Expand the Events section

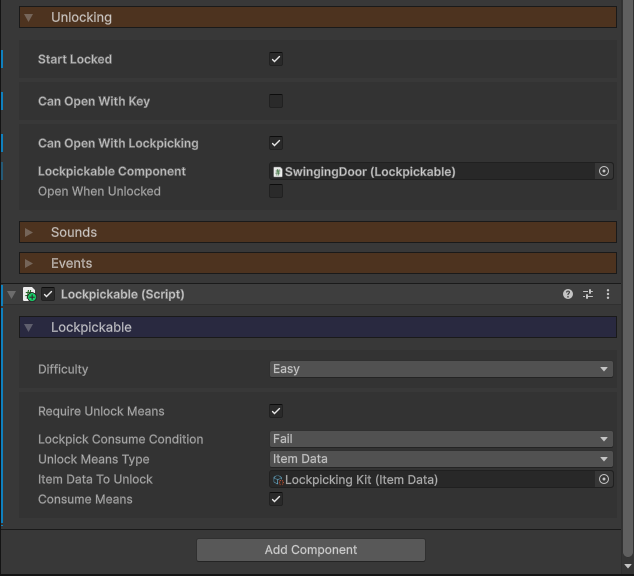click(71, 263)
